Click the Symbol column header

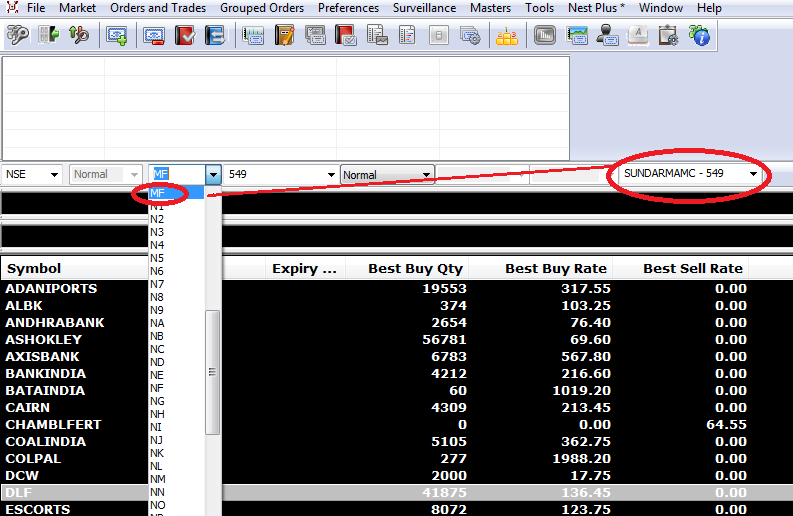click(x=34, y=268)
